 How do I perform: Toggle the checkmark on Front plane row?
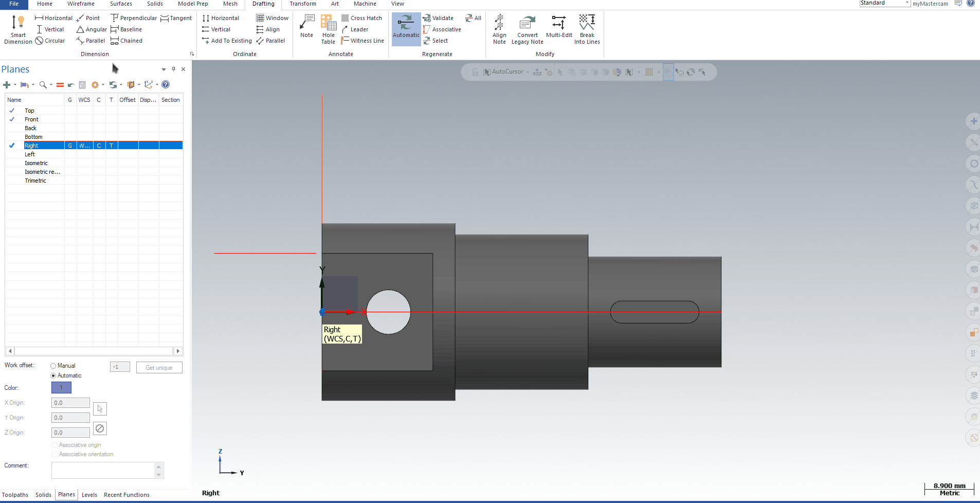point(12,119)
